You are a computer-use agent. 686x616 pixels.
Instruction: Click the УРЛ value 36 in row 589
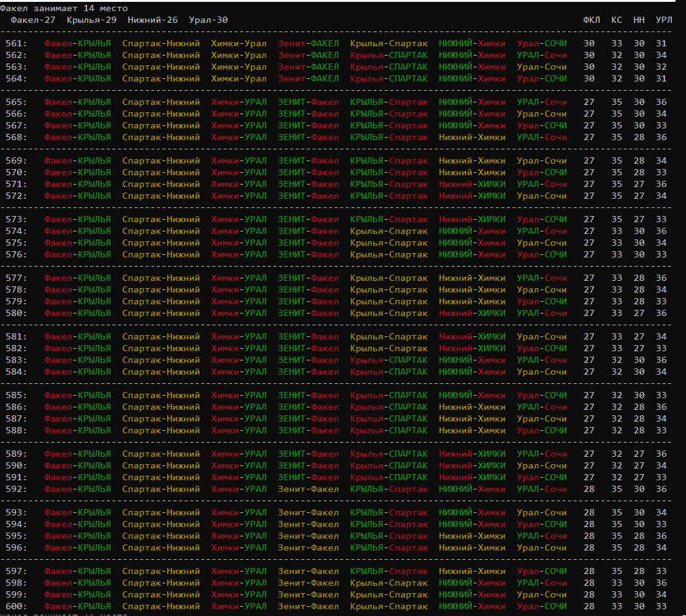tap(661, 454)
